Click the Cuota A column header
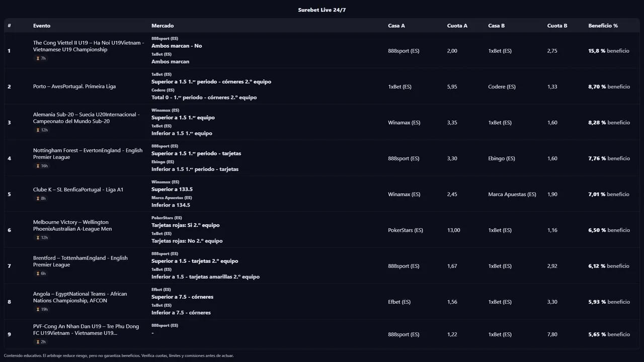 point(457,26)
